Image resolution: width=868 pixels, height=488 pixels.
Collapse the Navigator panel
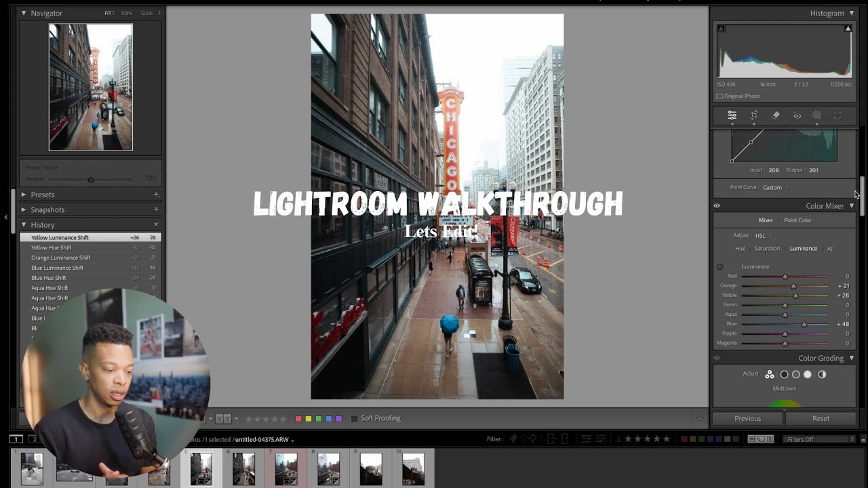coord(24,13)
